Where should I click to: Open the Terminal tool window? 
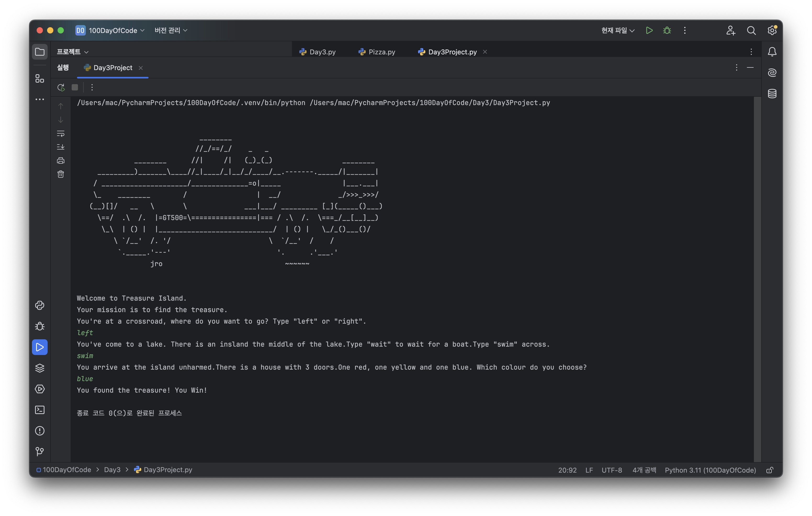pyautogui.click(x=40, y=410)
